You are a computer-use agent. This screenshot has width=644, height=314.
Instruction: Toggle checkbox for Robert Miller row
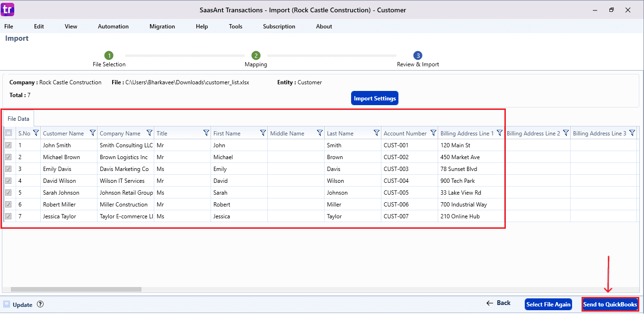pos(9,205)
